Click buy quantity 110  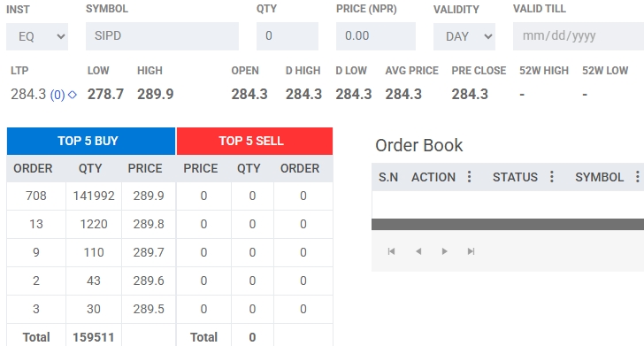tap(94, 252)
